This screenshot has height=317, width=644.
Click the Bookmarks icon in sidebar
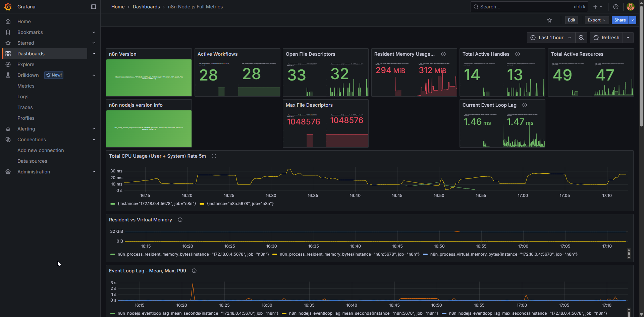[8, 32]
